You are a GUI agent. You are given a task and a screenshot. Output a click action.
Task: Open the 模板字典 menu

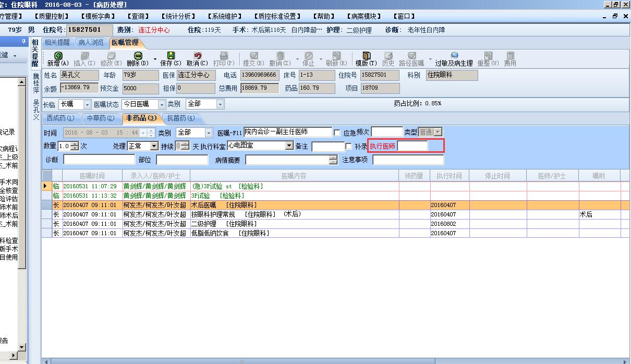(98, 16)
